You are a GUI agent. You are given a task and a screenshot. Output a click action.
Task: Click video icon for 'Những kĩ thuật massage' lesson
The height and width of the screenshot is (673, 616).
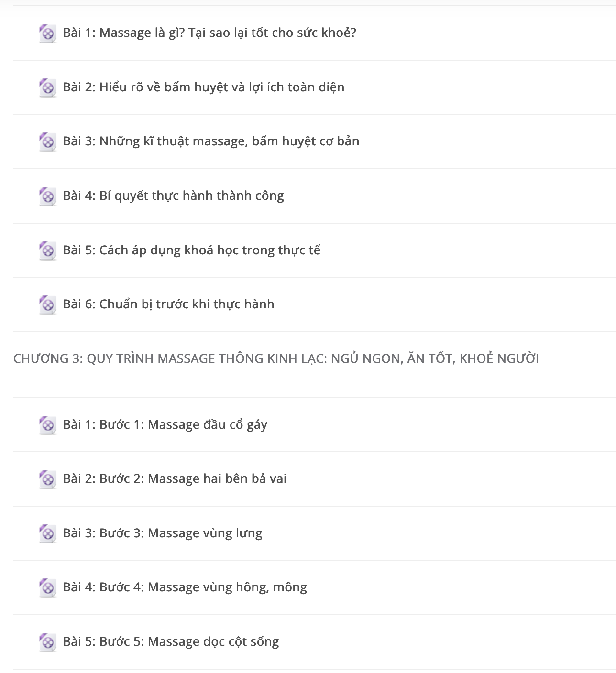pyautogui.click(x=47, y=142)
